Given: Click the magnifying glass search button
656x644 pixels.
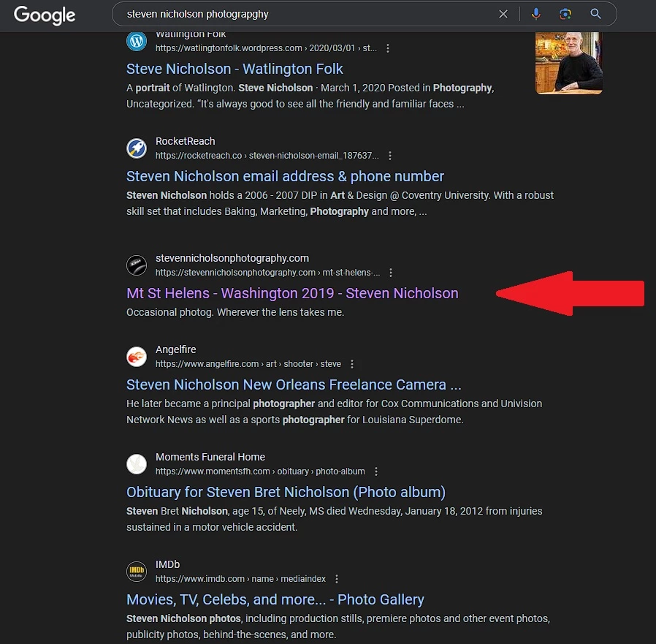Looking at the screenshot, I should tap(596, 14).
